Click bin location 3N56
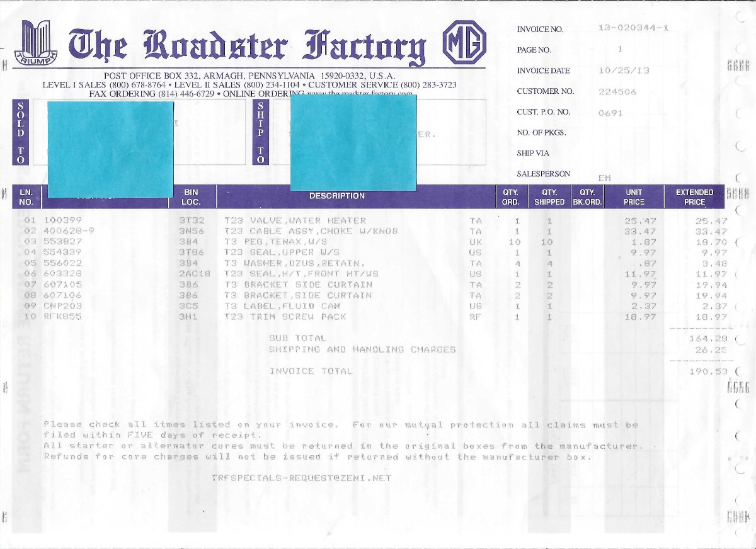756x549 pixels. click(192, 231)
